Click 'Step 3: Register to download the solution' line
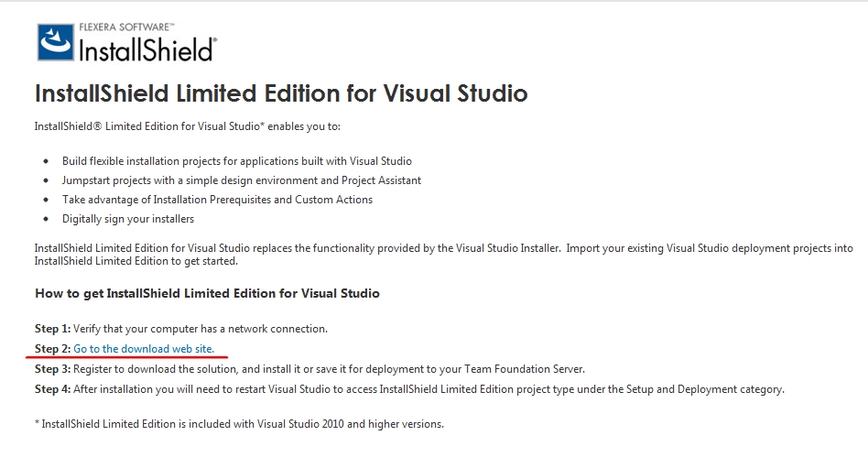 tap(309, 369)
